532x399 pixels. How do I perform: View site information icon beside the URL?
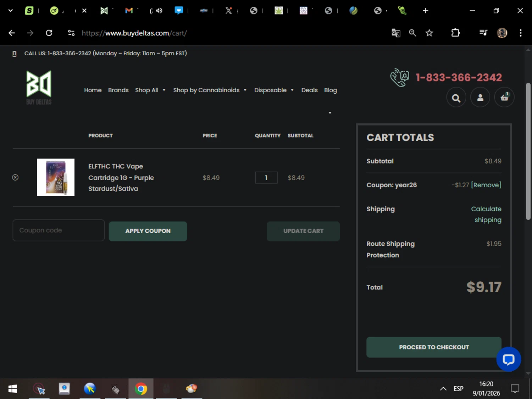click(71, 33)
